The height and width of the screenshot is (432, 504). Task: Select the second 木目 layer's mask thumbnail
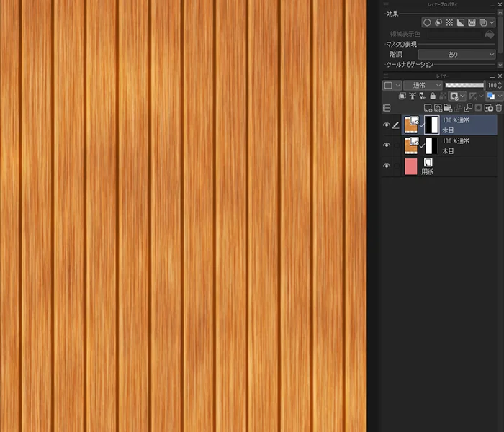pyautogui.click(x=432, y=145)
